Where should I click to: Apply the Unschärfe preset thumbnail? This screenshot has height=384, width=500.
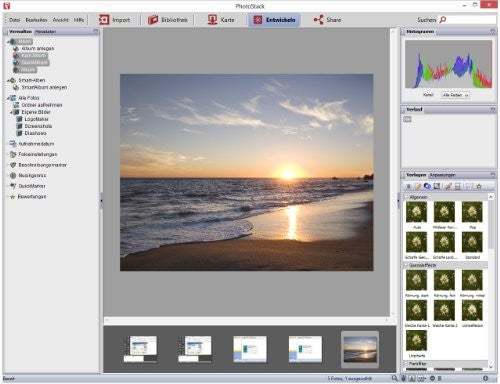416,340
